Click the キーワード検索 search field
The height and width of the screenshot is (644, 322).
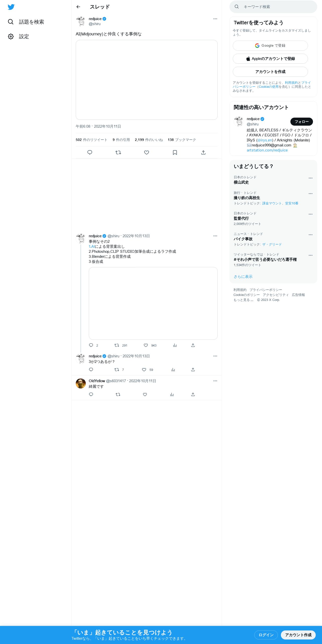pyautogui.click(x=273, y=7)
